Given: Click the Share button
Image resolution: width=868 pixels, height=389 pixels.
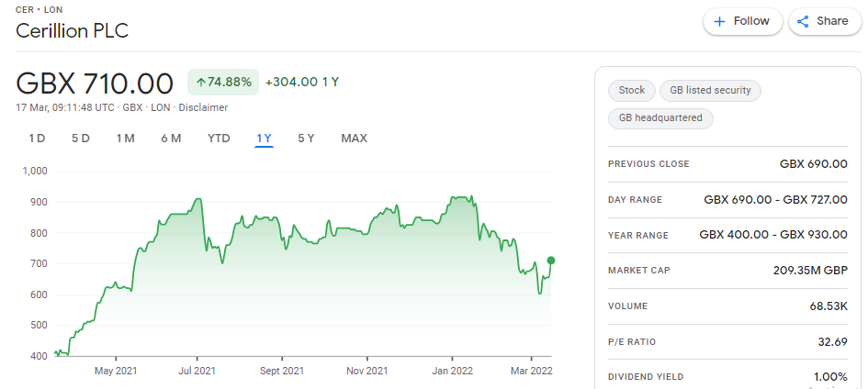Looking at the screenshot, I should (x=825, y=21).
